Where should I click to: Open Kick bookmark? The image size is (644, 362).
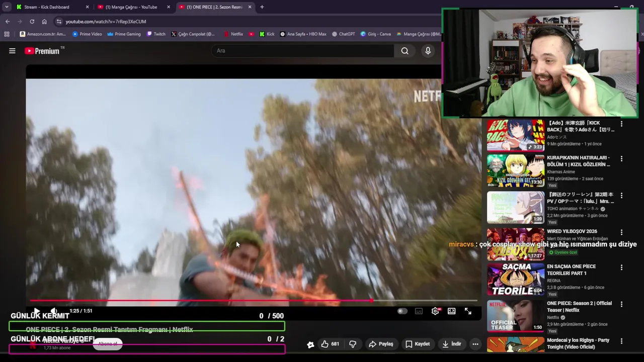coord(267,34)
